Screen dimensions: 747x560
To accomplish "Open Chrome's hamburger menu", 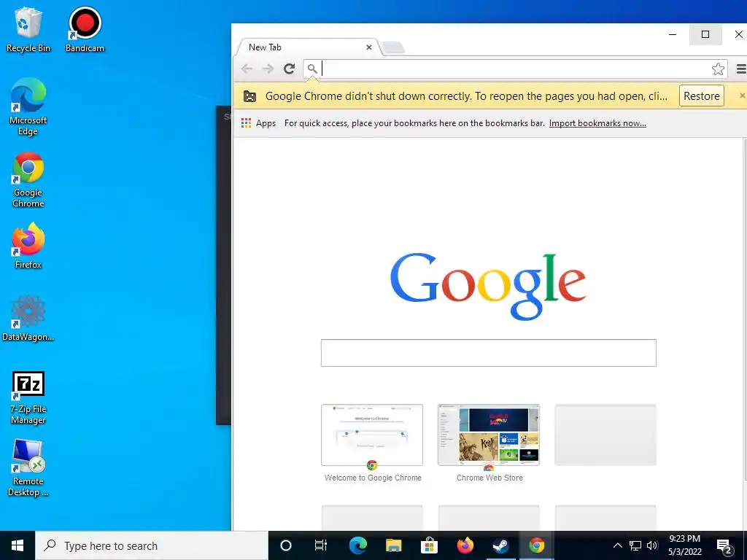I will pyautogui.click(x=741, y=69).
